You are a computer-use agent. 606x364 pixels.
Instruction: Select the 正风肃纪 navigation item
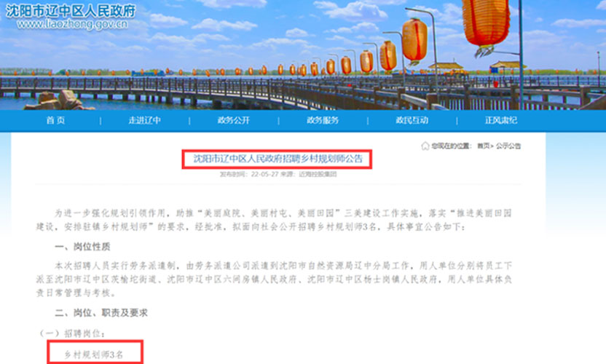tap(501, 120)
